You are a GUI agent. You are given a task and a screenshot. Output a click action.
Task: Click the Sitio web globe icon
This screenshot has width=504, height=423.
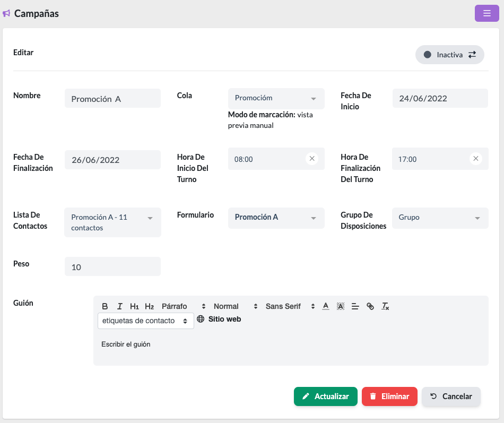(201, 319)
